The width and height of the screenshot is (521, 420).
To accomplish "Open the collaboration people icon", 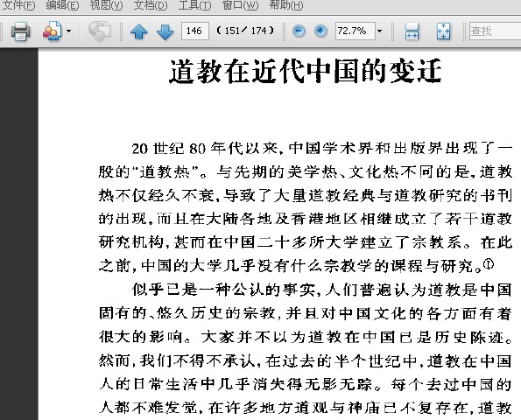I will 53,31.
